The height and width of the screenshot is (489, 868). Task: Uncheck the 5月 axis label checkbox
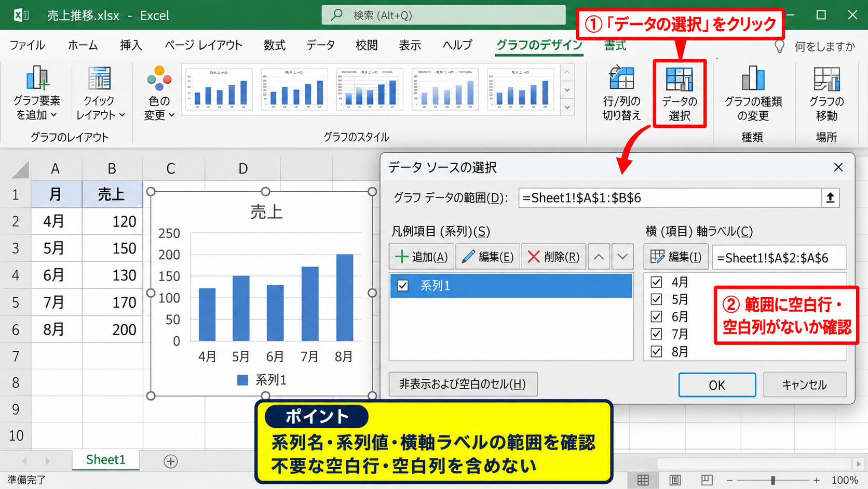(656, 299)
